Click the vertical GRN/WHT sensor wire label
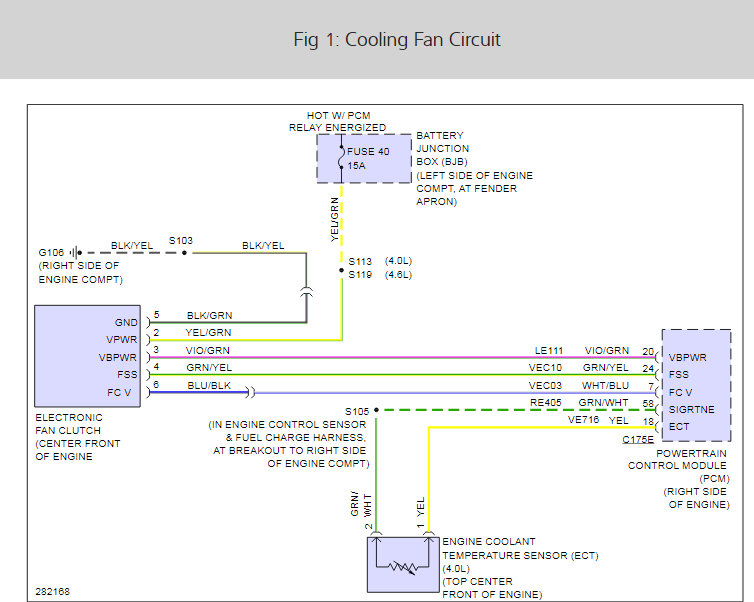Image resolution: width=754 pixels, height=602 pixels. 361,504
